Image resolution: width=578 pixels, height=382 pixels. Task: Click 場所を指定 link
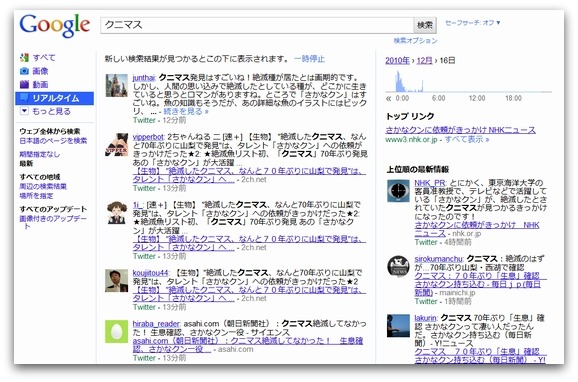click(x=36, y=195)
